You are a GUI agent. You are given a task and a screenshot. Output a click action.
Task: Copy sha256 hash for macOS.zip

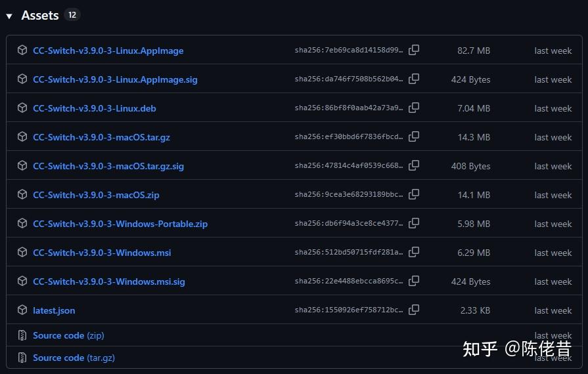(414, 194)
